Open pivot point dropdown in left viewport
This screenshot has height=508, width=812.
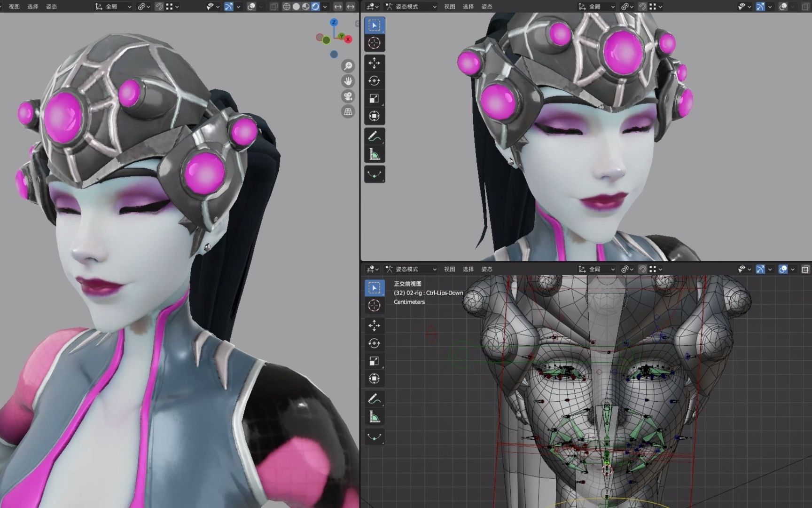[144, 7]
